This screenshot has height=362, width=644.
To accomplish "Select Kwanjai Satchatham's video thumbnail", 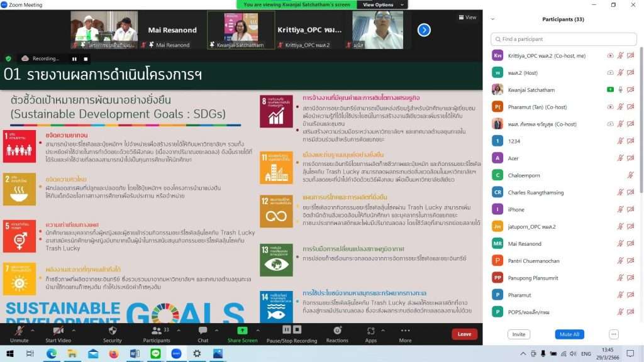I will click(x=241, y=30).
